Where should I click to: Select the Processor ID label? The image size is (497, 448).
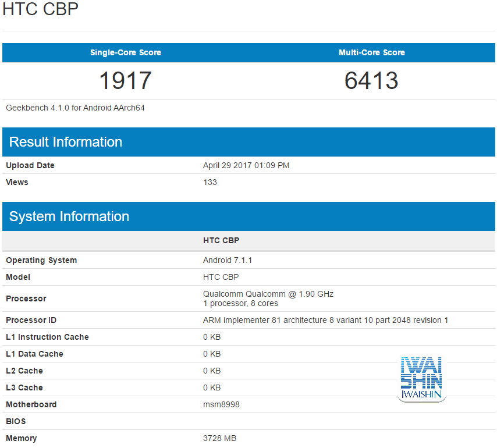(x=31, y=320)
